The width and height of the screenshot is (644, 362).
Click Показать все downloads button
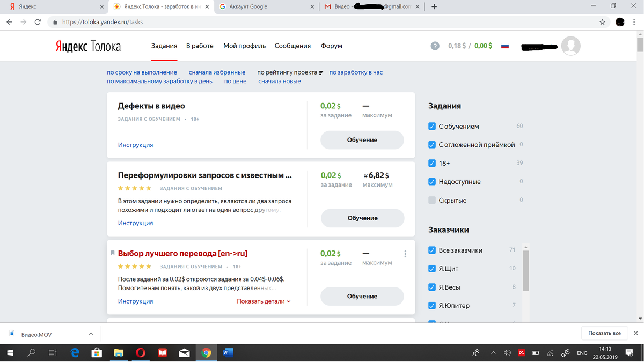point(604,333)
